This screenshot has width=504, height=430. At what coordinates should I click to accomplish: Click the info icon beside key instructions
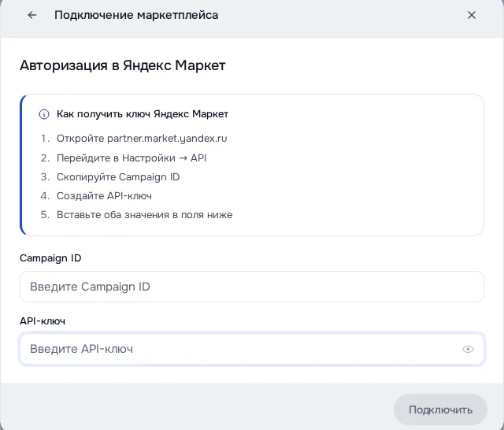44,114
